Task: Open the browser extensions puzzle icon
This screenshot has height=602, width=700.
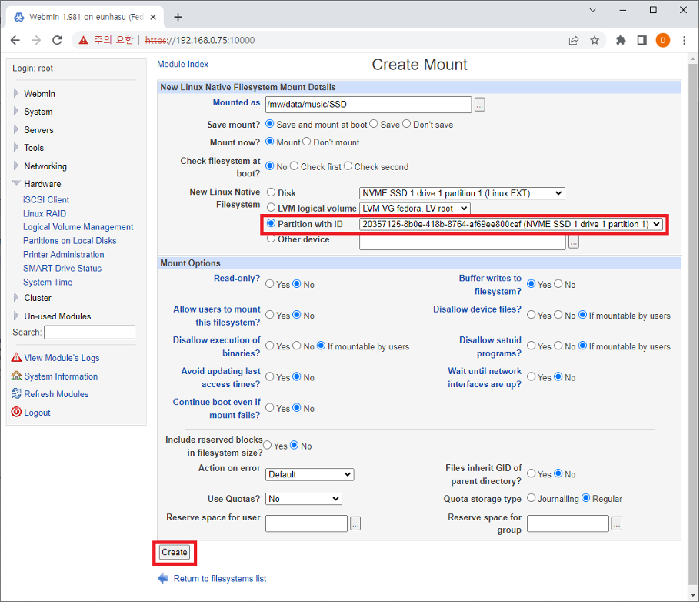Action: (621, 40)
